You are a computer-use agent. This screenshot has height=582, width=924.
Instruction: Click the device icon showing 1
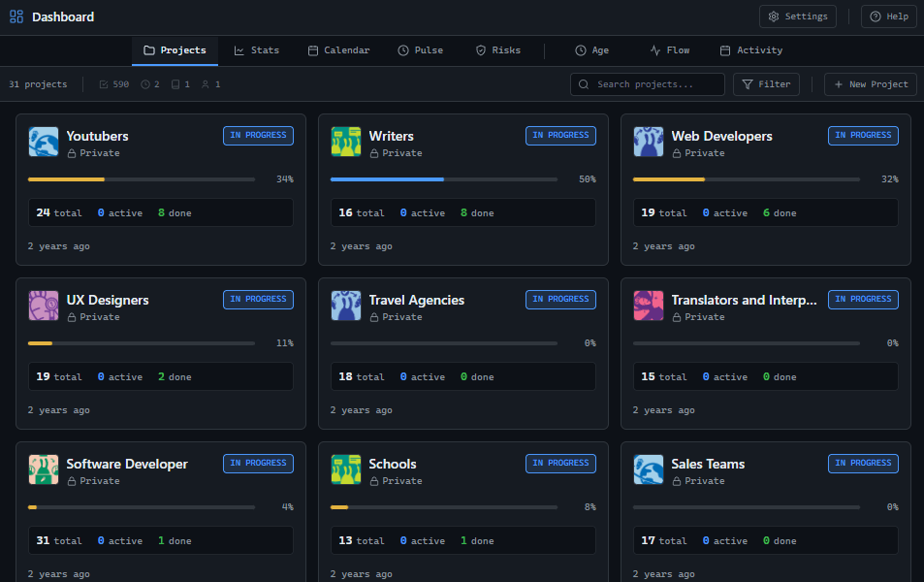[x=176, y=84]
